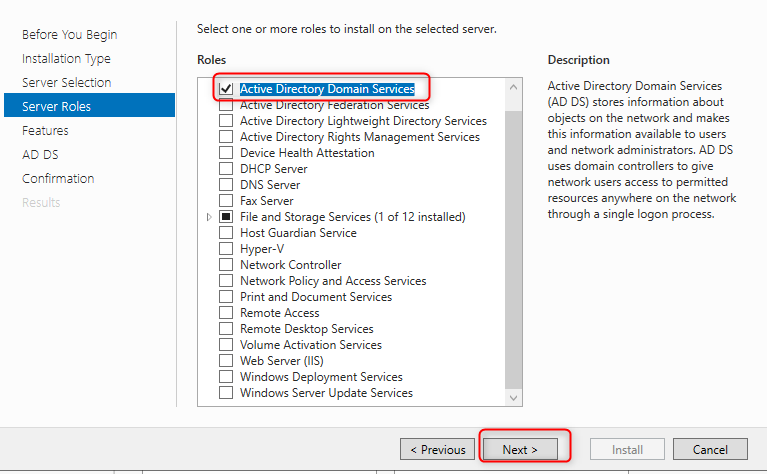The width and height of the screenshot is (767, 474).
Task: Select the Remote Desktop Services label
Action: pos(307,329)
